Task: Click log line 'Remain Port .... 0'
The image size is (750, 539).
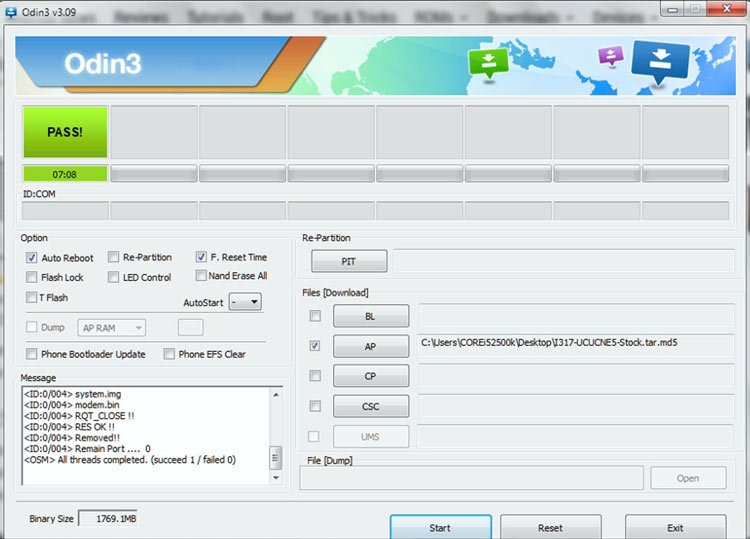Action: click(87, 449)
